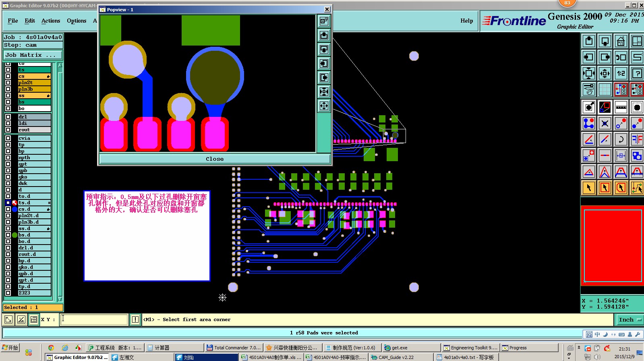This screenshot has width=644, height=361.
Task: Open the Job Matrix button
Action: coord(33,55)
